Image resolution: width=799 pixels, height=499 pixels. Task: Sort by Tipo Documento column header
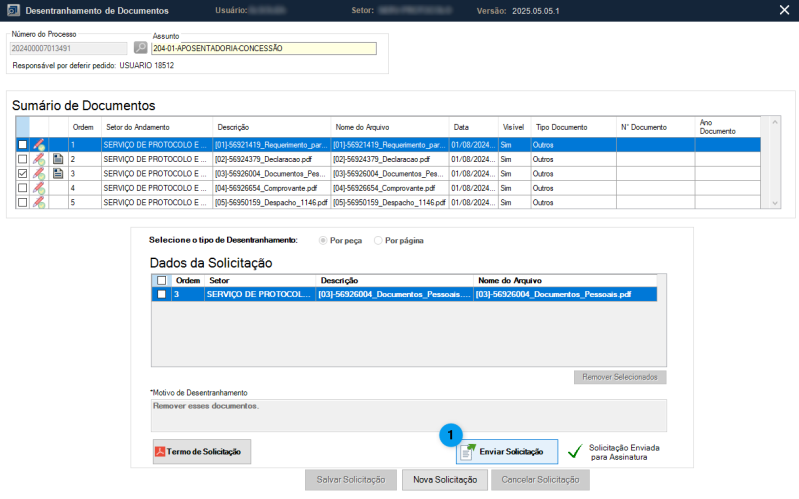(x=573, y=127)
